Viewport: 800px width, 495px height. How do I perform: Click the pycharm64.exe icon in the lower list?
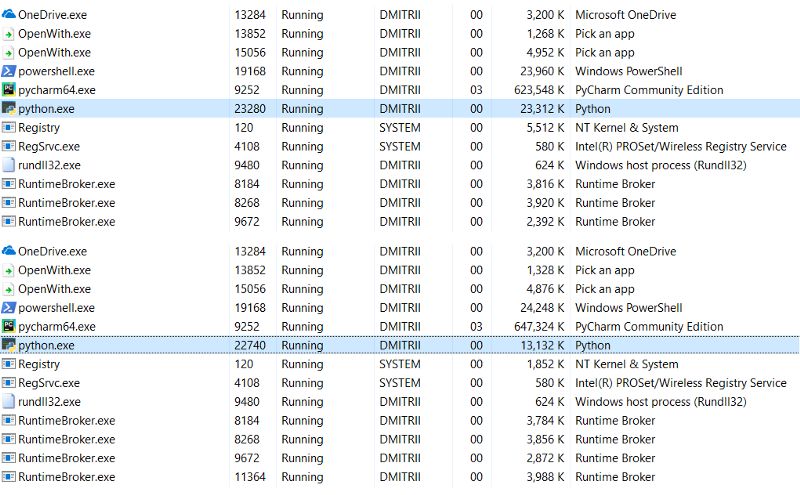coord(9,327)
